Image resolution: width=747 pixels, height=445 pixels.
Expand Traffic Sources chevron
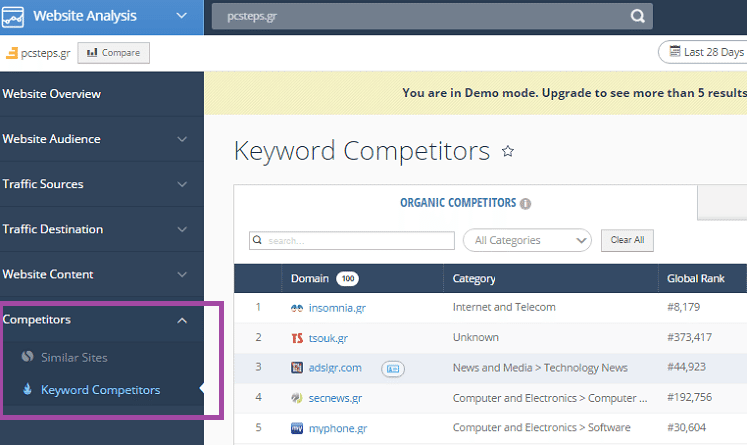tap(182, 184)
